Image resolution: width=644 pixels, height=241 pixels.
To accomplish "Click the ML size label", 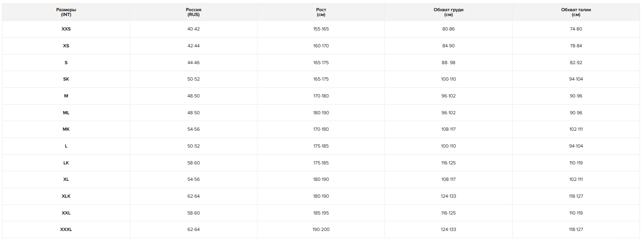I will [66, 113].
